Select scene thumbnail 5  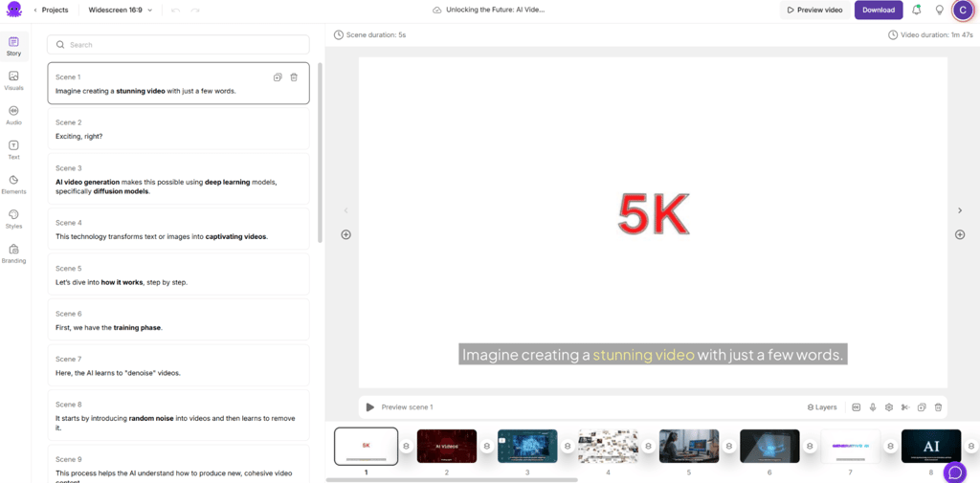(689, 446)
